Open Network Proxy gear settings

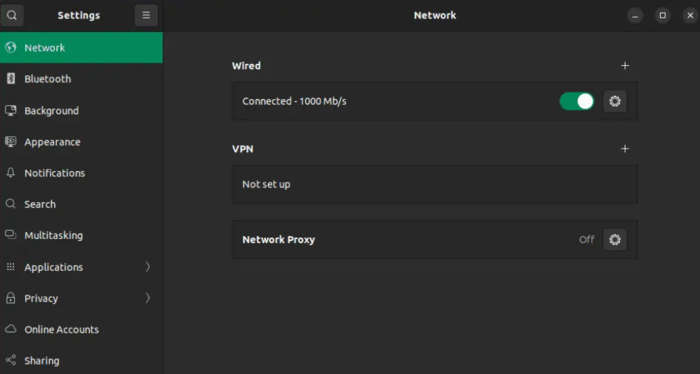tap(615, 240)
